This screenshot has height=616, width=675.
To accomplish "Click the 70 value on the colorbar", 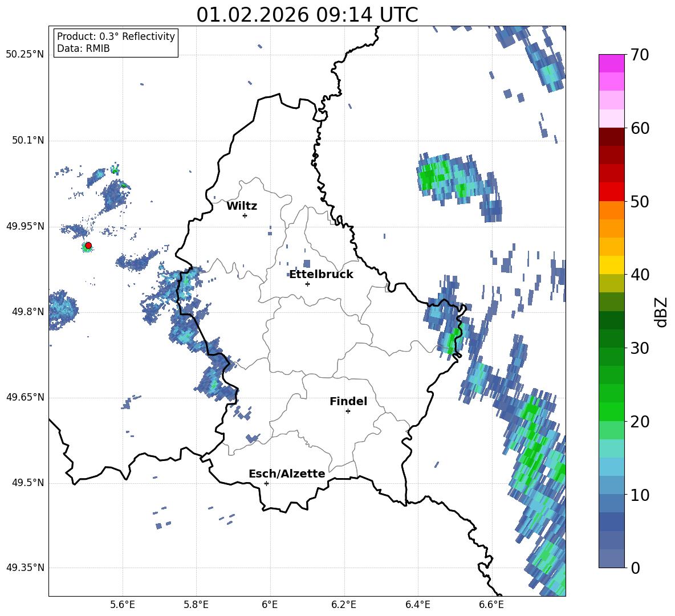I will click(x=640, y=55).
